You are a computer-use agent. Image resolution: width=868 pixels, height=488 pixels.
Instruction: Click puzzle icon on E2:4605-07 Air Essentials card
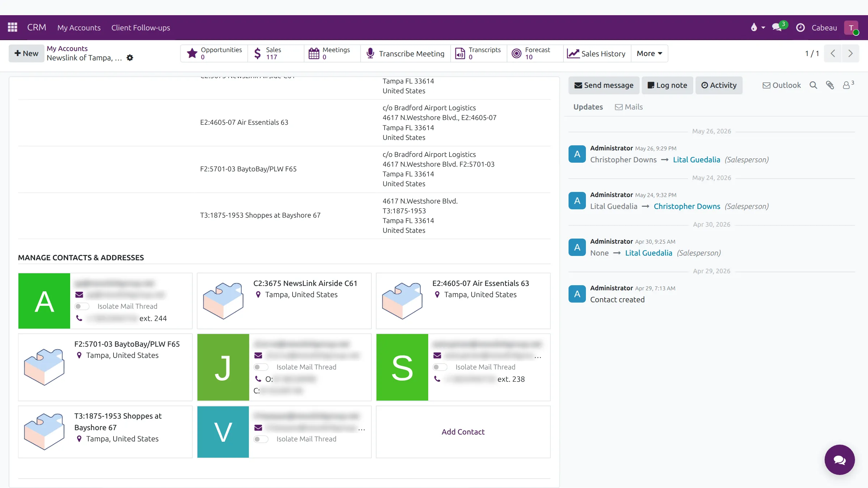click(402, 301)
